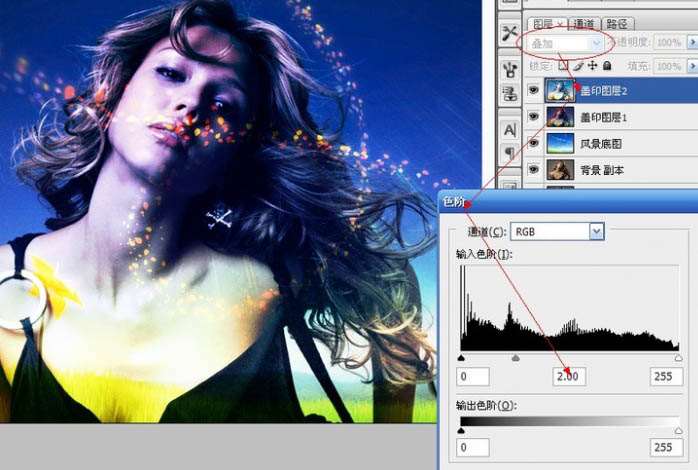698x470 pixels.
Task: Open the brushes dock panel icon
Action: pos(510,69)
